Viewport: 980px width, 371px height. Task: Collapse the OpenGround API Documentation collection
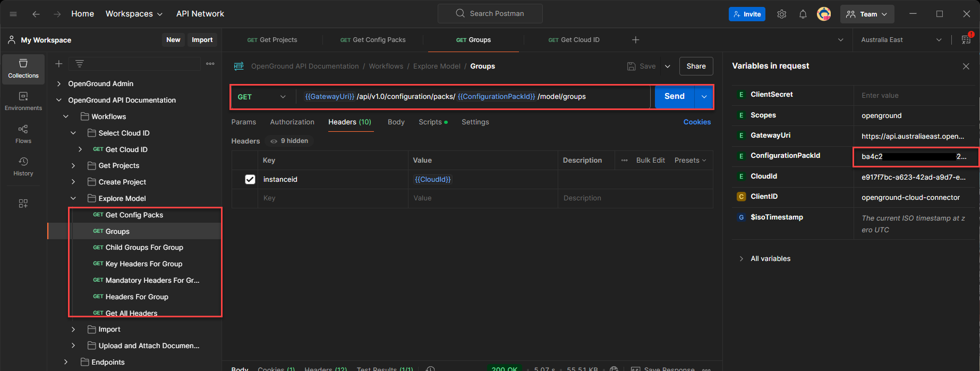click(59, 100)
